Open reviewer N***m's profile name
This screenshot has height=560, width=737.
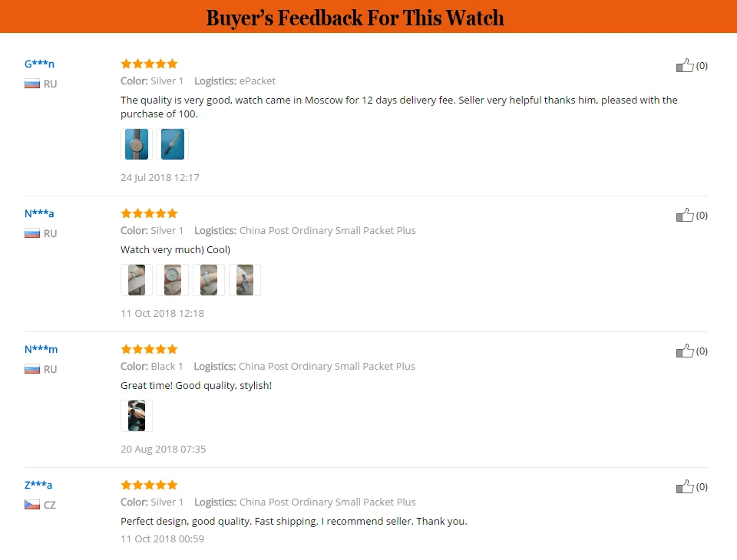(x=41, y=350)
